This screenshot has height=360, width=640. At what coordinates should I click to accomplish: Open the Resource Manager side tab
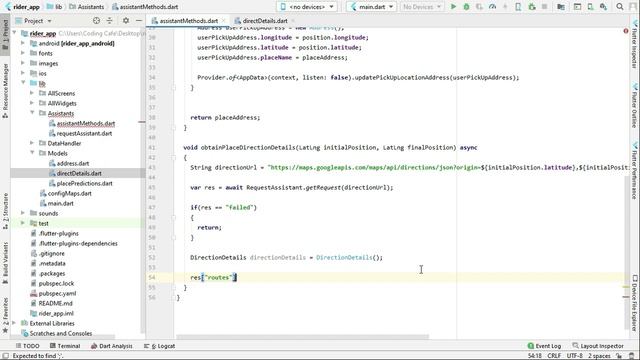point(5,91)
